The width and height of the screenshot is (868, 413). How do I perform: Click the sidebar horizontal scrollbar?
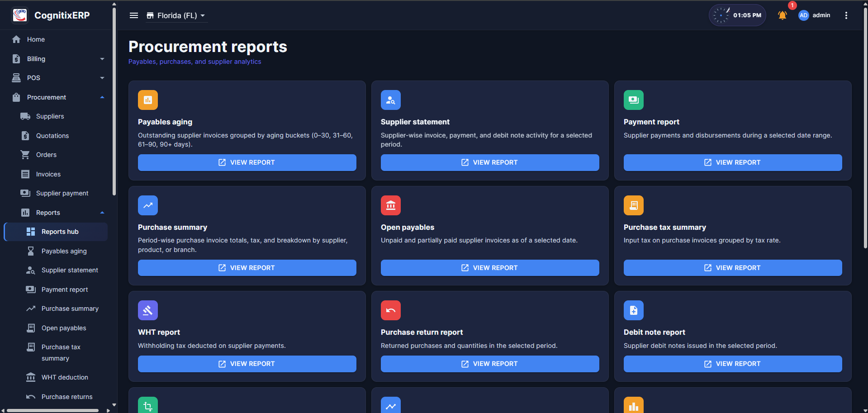pyautogui.click(x=53, y=411)
